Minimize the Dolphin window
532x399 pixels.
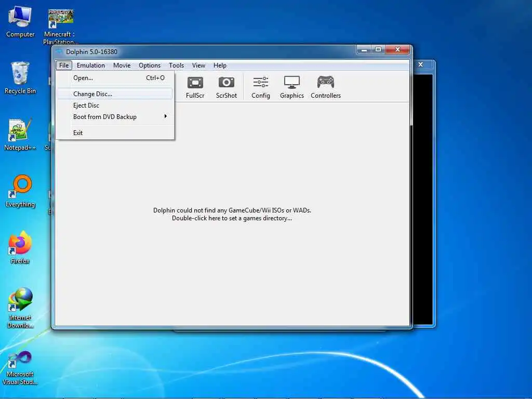364,50
